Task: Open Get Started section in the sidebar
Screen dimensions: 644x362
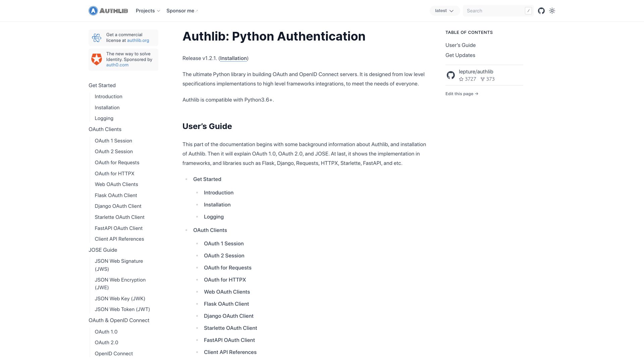Action: click(x=102, y=85)
